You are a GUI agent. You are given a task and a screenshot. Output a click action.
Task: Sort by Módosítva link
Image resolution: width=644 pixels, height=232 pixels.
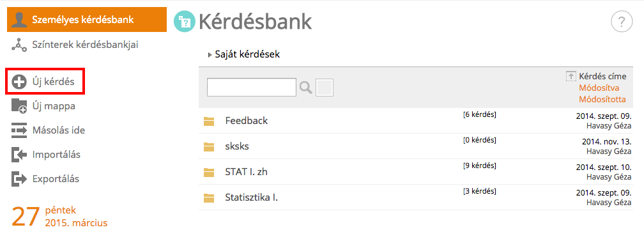pyautogui.click(x=599, y=88)
